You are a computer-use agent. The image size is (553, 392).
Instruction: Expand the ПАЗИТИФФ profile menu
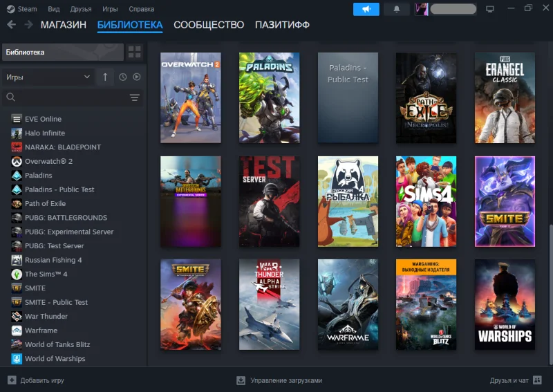(x=282, y=25)
